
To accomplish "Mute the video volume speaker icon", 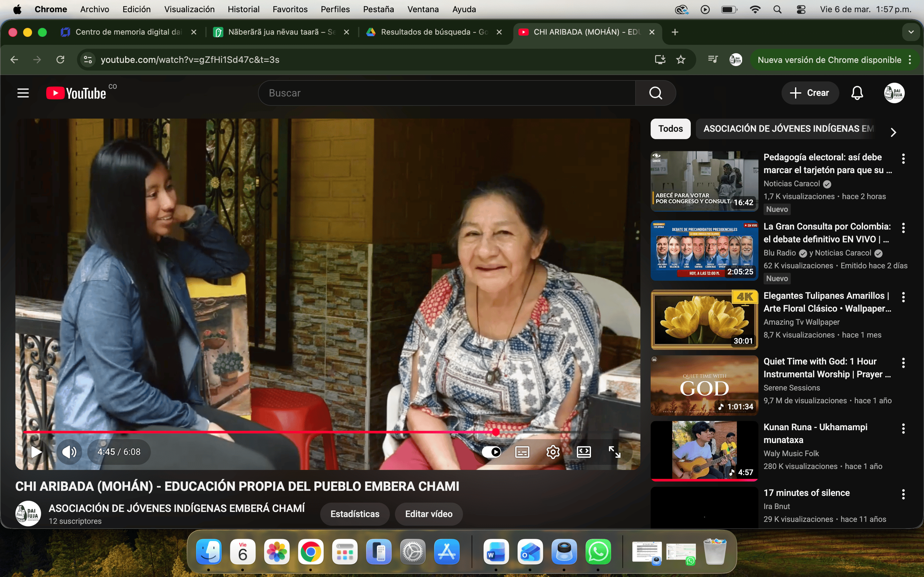I will point(69,452).
